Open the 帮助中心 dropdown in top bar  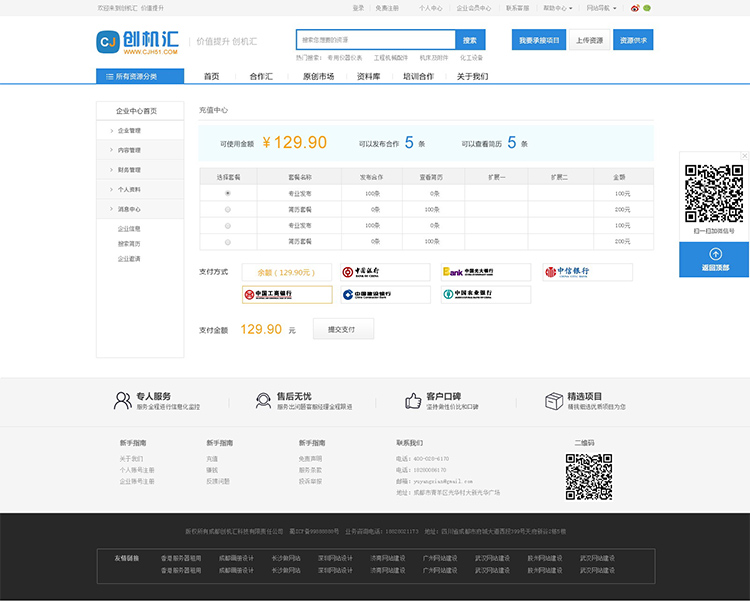click(555, 7)
